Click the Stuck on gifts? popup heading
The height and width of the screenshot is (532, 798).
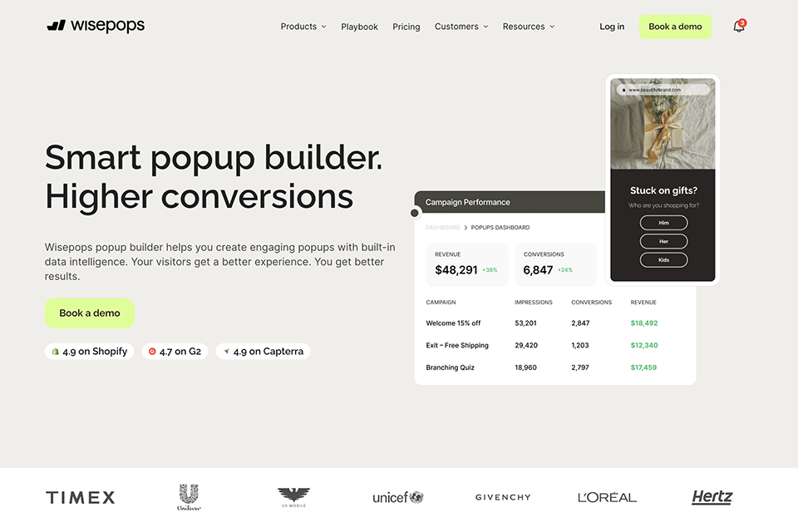[663, 190]
